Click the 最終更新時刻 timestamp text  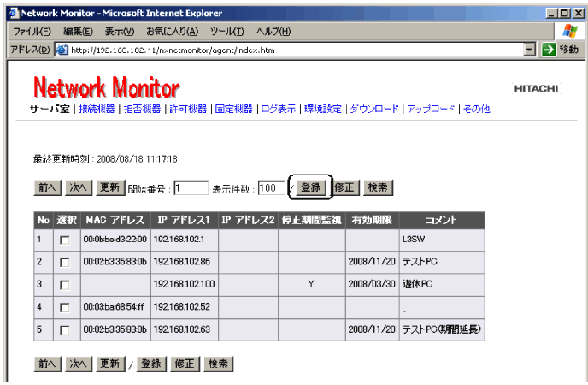click(x=105, y=159)
